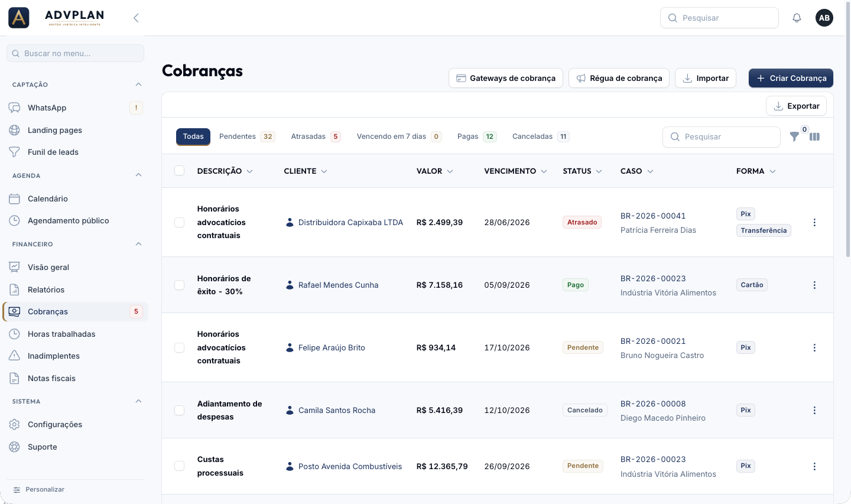Open the VALOR column sort dropdown
The height and width of the screenshot is (504, 851).
pos(450,171)
